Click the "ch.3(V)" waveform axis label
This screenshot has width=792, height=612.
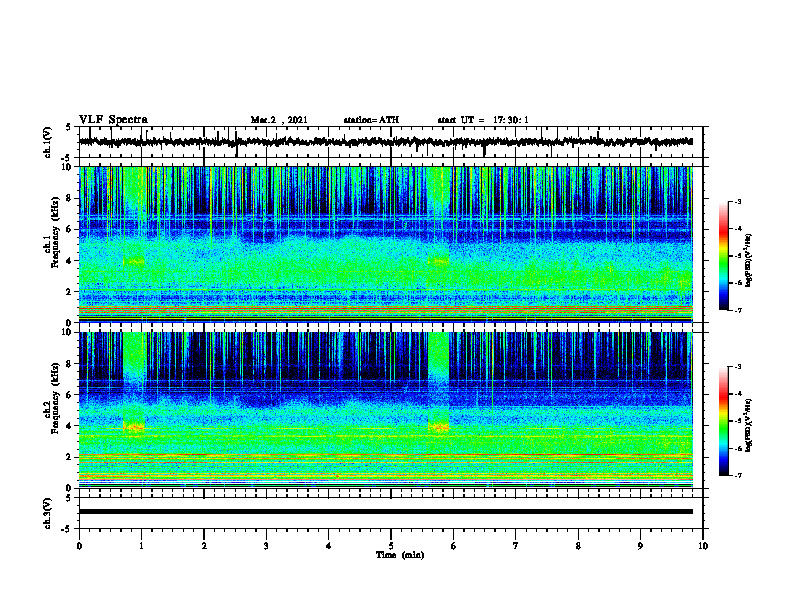click(x=48, y=513)
